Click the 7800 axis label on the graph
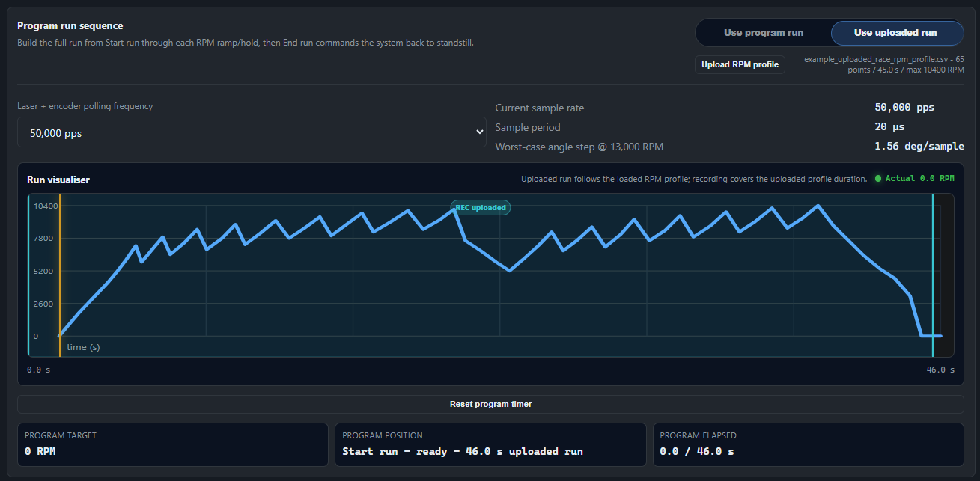This screenshot has height=481, width=980. [43, 238]
